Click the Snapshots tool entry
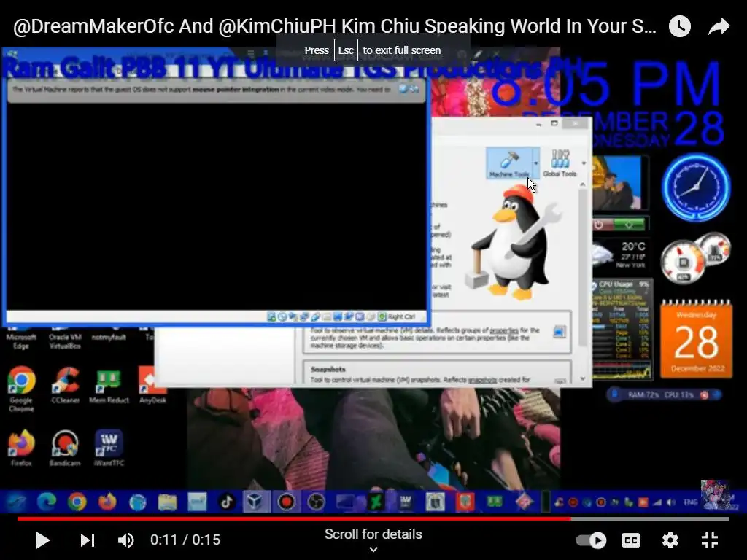Image resolution: width=747 pixels, height=560 pixels. [x=438, y=373]
